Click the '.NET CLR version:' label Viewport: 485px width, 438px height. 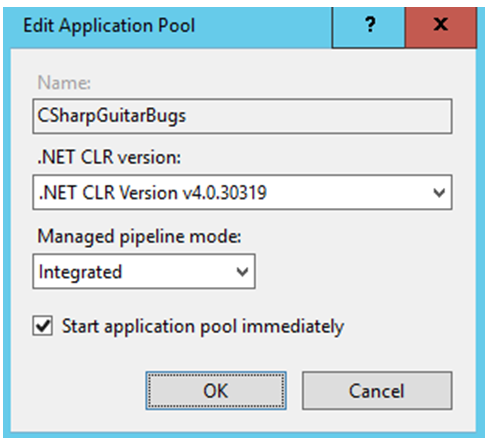109,157
